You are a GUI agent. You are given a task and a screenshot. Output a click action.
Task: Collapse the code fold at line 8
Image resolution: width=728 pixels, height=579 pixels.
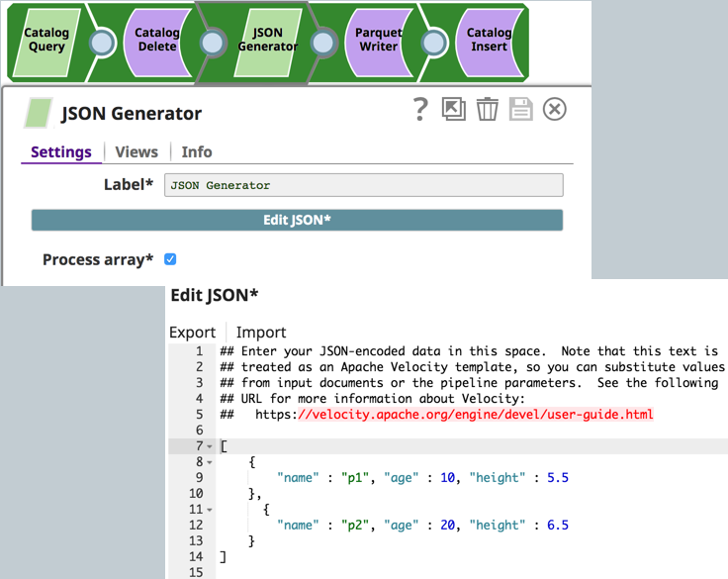point(210,462)
